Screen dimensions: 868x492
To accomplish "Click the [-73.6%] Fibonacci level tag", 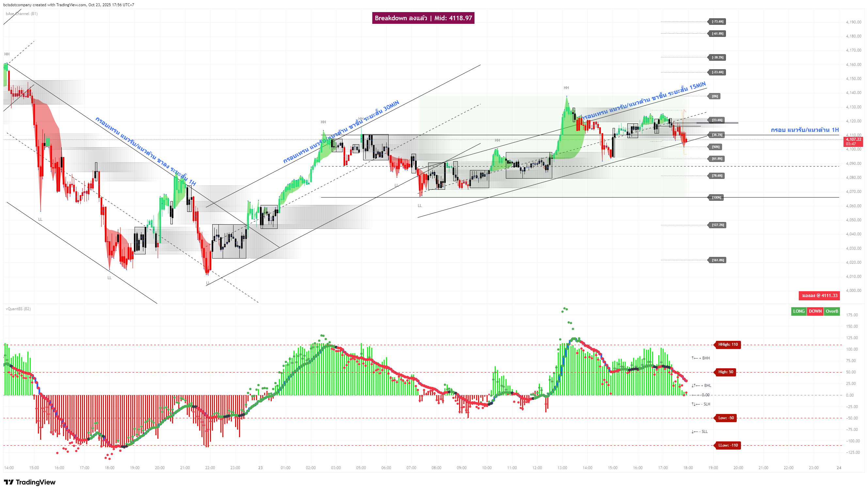I will [717, 22].
